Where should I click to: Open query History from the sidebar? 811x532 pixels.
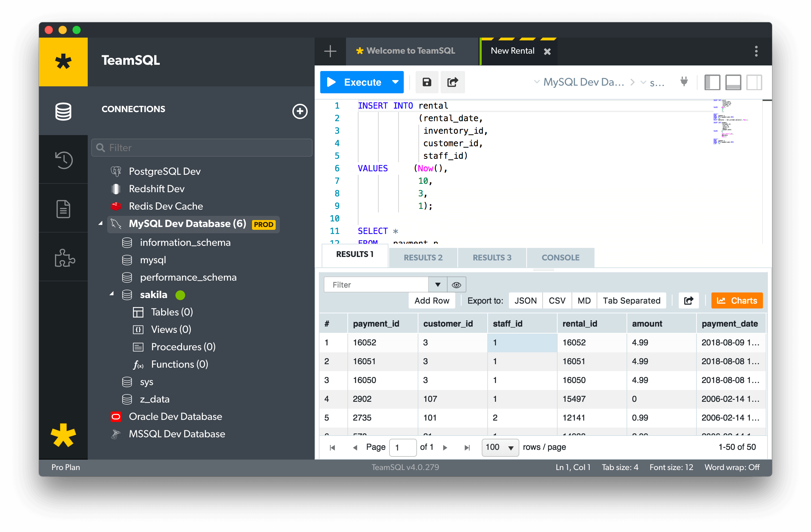point(63,160)
